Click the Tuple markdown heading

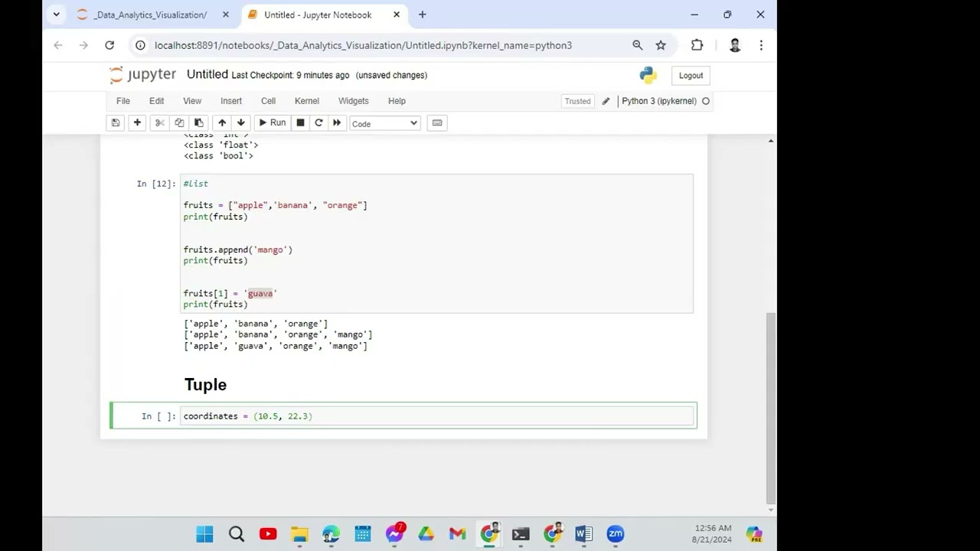tap(205, 384)
